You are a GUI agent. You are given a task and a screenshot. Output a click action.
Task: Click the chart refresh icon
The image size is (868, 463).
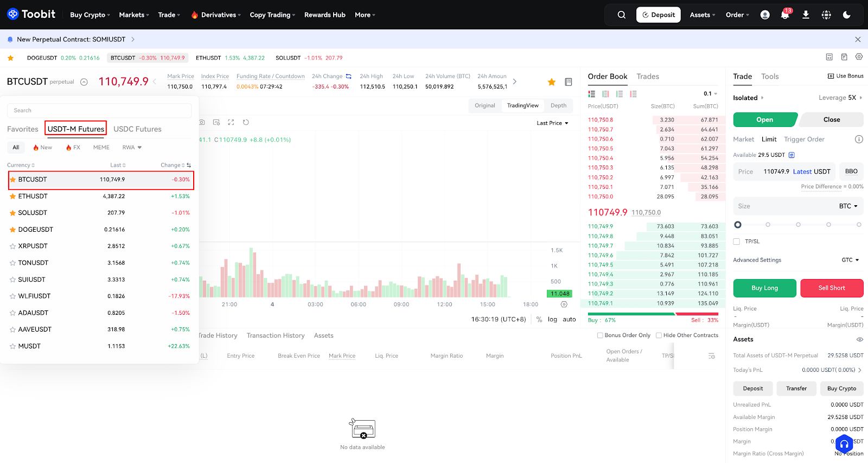(x=246, y=122)
